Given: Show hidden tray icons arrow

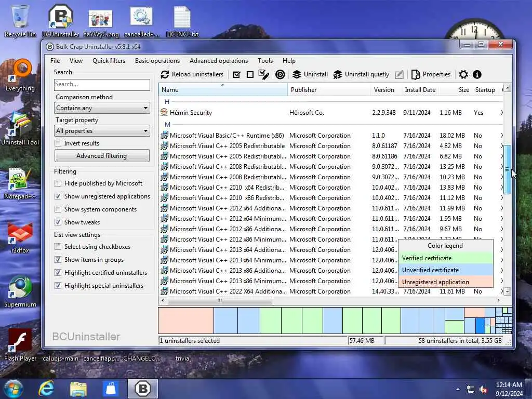Looking at the screenshot, I should click(458, 390).
